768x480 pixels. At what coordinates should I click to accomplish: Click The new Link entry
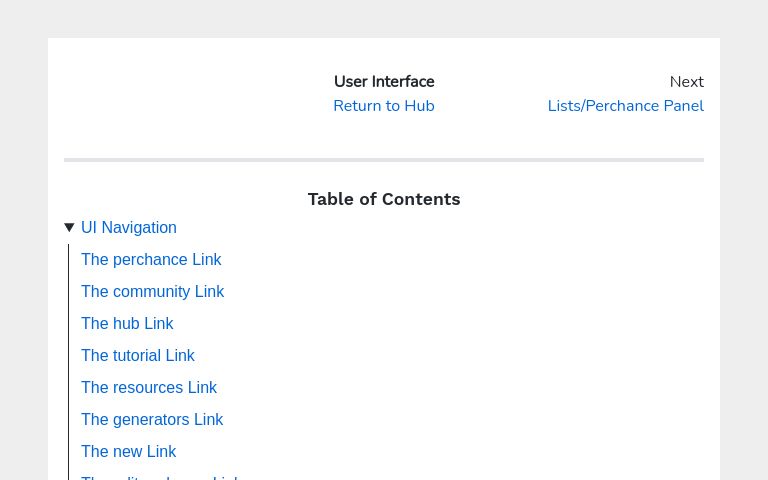click(x=128, y=452)
